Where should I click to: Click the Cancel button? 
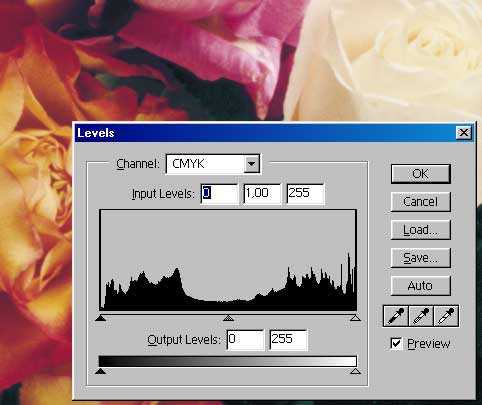421,202
